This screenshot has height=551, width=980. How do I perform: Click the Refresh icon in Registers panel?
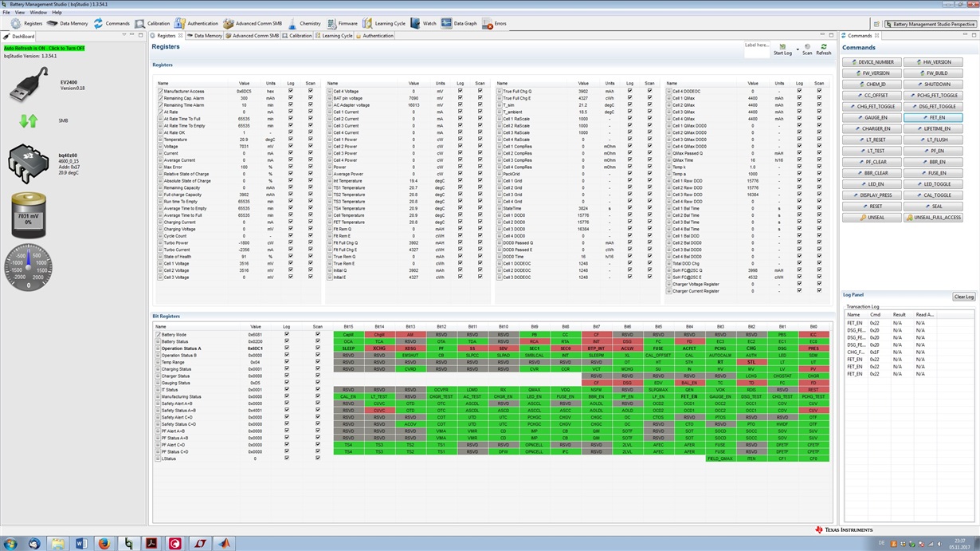[x=824, y=47]
